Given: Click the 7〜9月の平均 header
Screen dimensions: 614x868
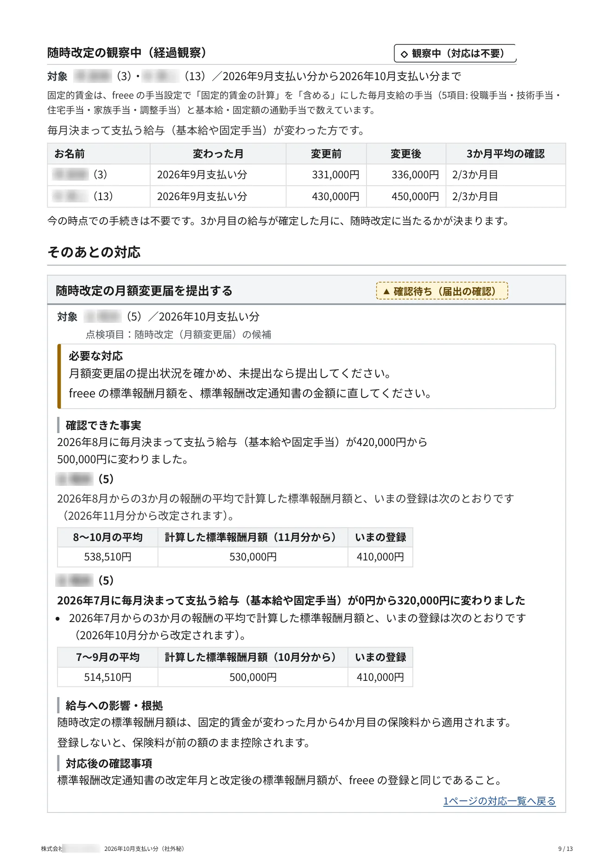Looking at the screenshot, I should (x=108, y=657).
